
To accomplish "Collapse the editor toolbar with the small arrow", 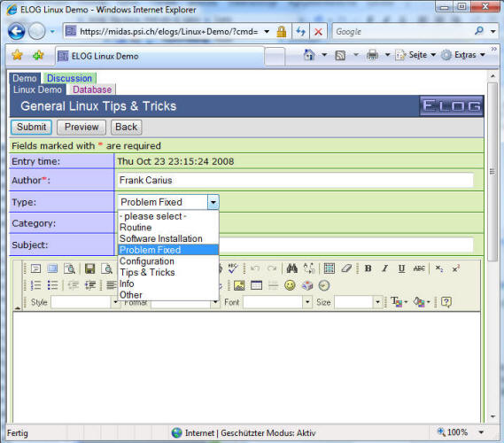I will click(x=18, y=308).
